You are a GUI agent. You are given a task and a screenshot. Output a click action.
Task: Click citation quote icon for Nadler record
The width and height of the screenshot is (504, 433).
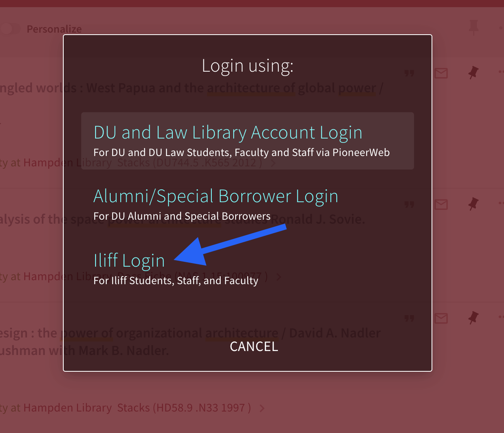pyautogui.click(x=409, y=318)
